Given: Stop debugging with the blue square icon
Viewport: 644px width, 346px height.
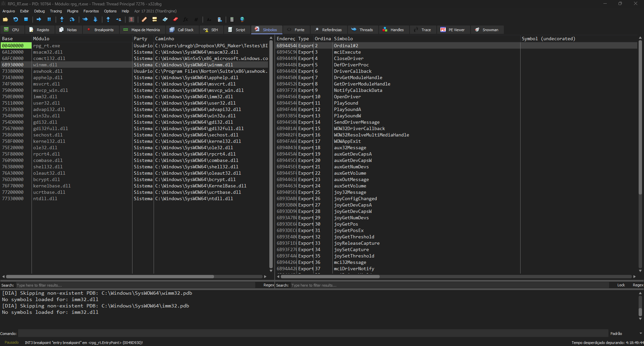Looking at the screenshot, I should 26,19.
